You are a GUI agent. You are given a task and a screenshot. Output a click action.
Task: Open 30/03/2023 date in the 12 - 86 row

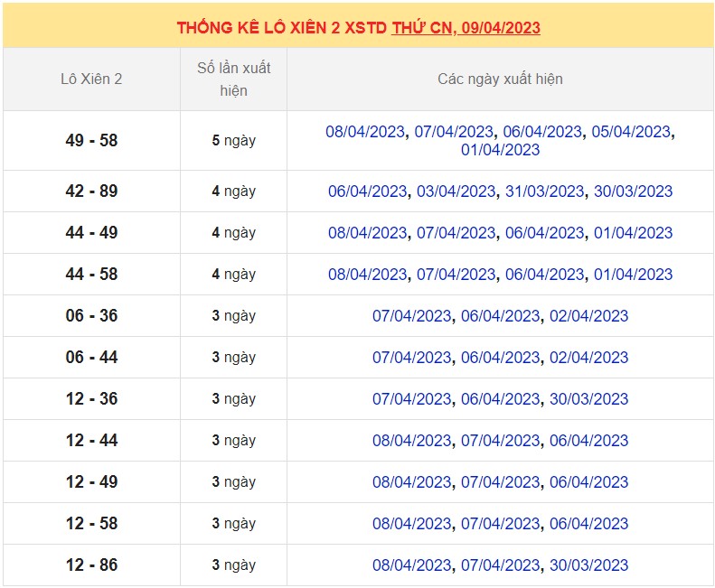pyautogui.click(x=588, y=565)
